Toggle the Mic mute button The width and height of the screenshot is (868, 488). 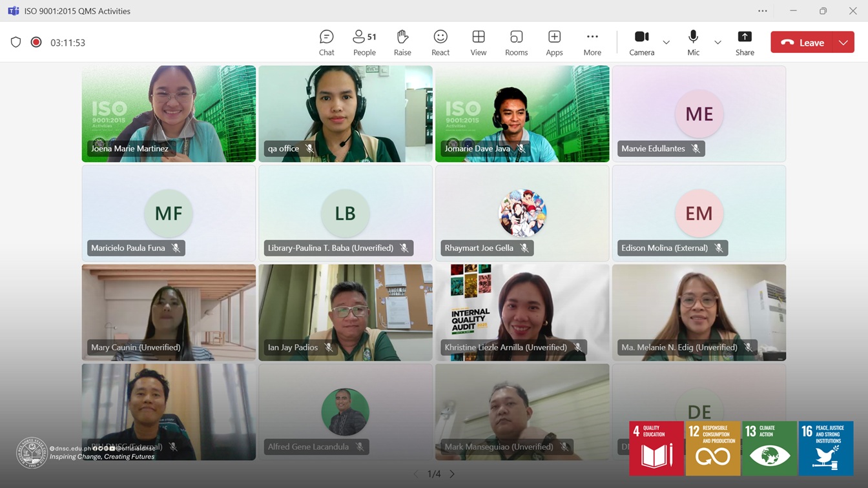(x=693, y=43)
